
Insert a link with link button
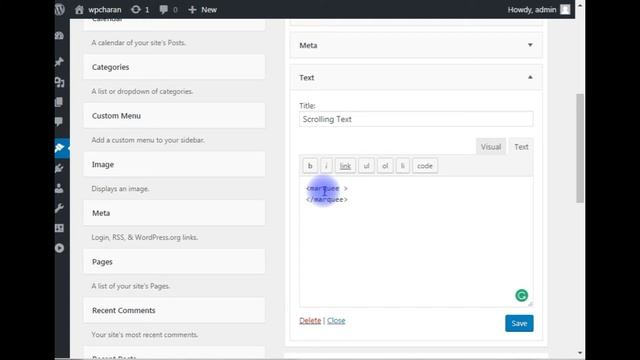click(x=345, y=166)
